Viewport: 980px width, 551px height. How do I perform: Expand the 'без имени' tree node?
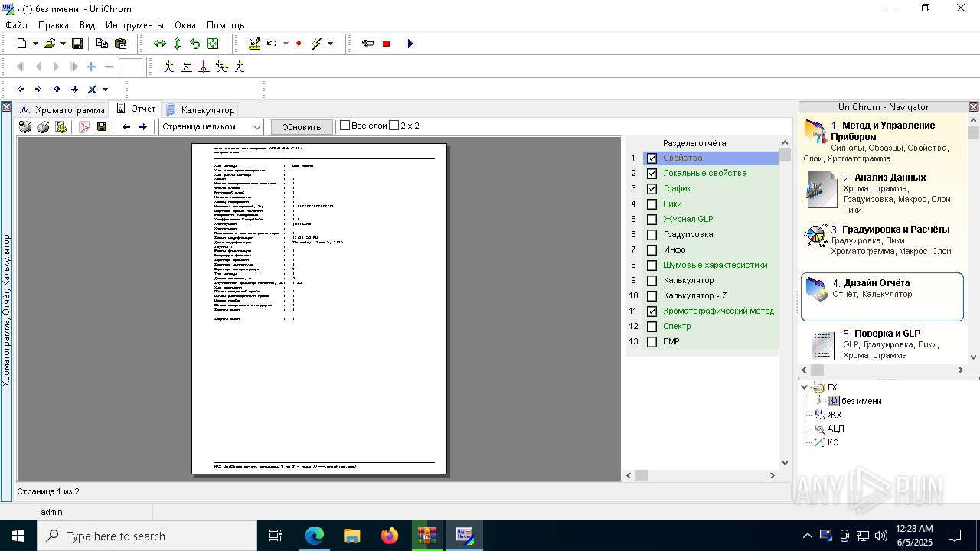pos(818,401)
